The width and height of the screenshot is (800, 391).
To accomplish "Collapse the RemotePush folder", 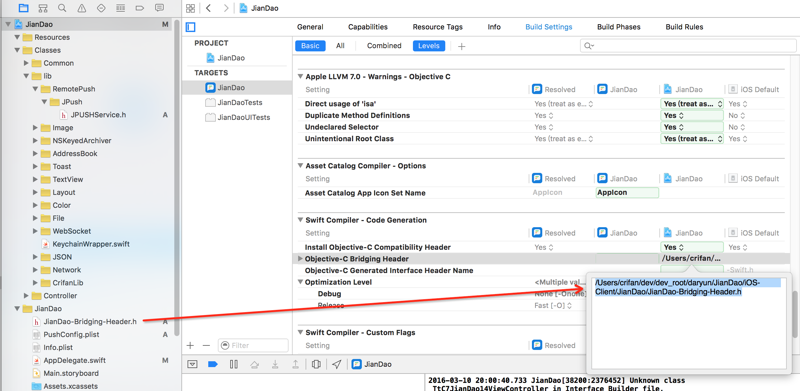I will point(35,89).
